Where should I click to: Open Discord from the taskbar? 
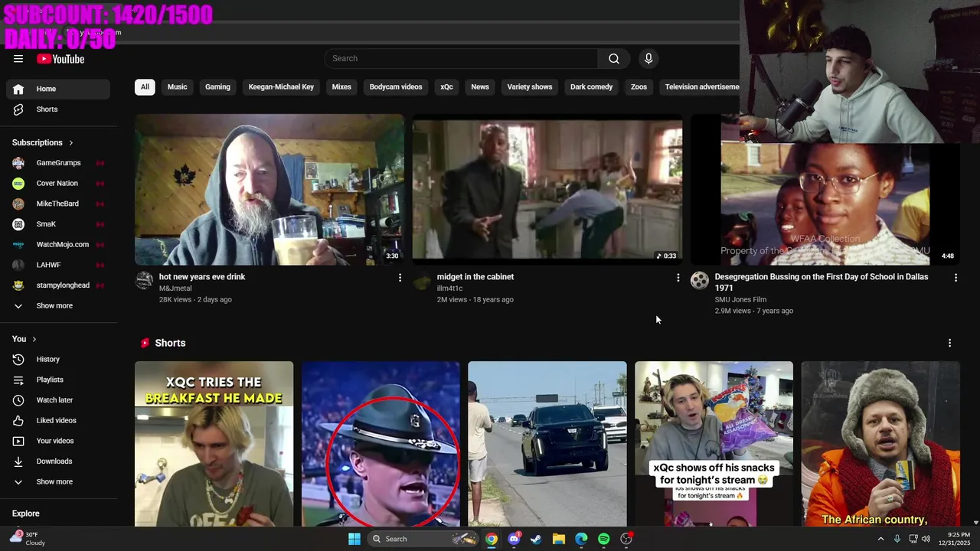click(514, 539)
